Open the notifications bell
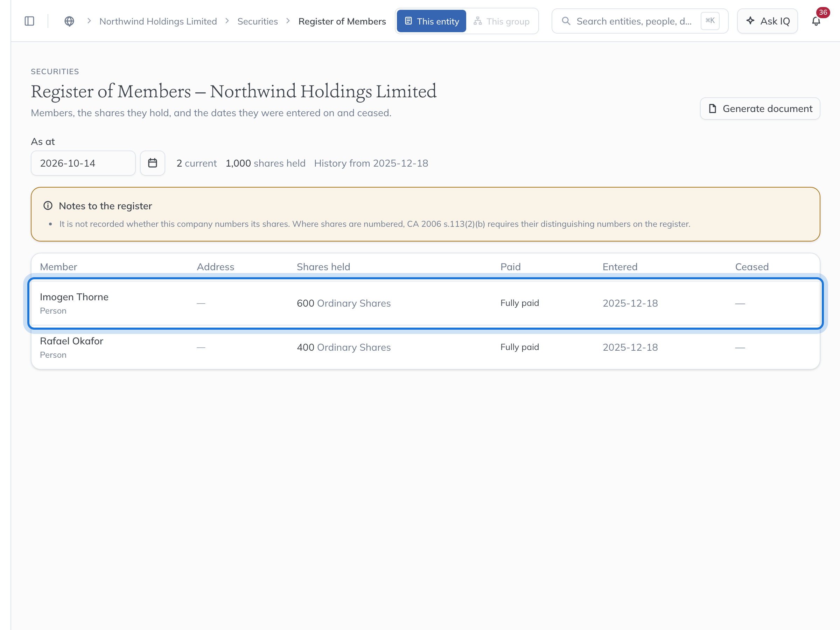840x630 pixels. pos(816,21)
